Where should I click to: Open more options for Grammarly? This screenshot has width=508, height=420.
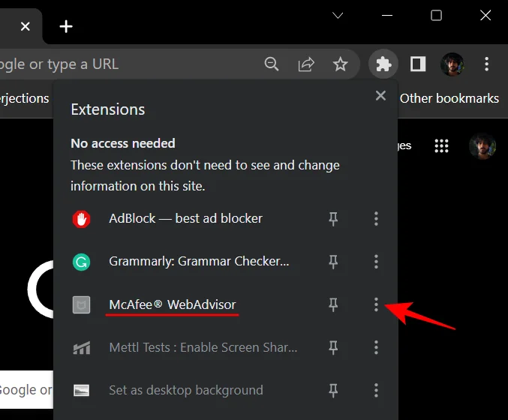pyautogui.click(x=376, y=262)
